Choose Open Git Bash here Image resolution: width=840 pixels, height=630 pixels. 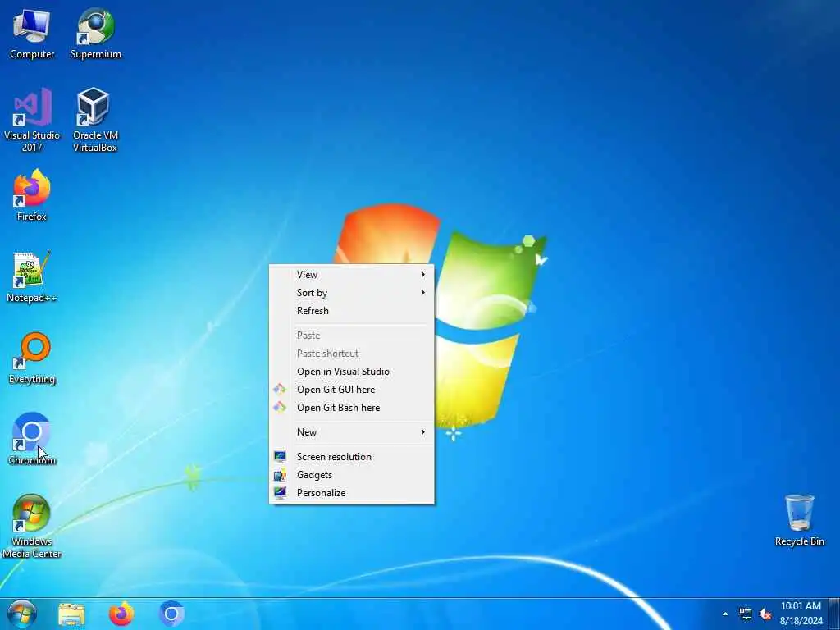pos(351,408)
